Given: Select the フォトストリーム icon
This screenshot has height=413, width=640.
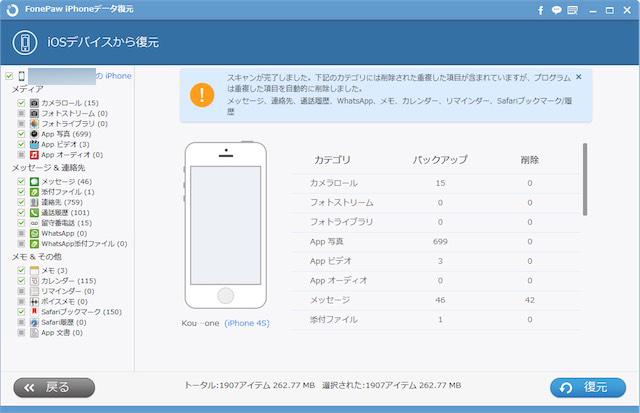Looking at the screenshot, I should click(x=34, y=113).
